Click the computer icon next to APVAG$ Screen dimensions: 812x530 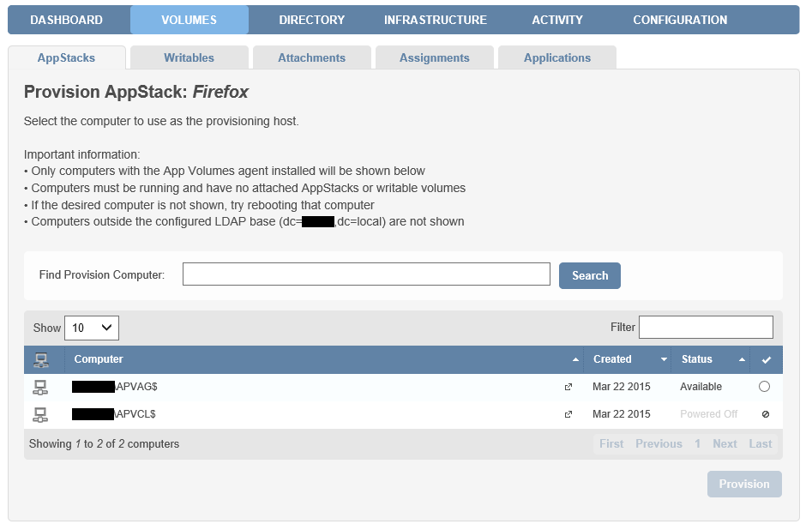[x=40, y=387]
